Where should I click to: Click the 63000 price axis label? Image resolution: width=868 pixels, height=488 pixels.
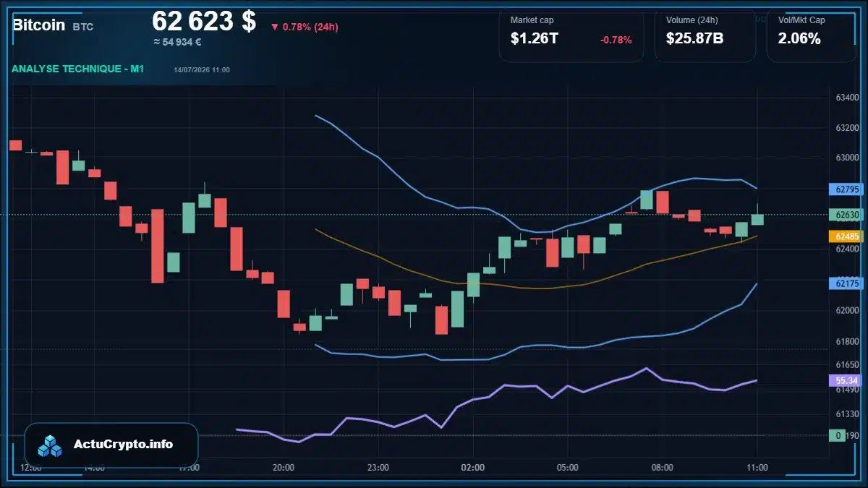tap(847, 158)
